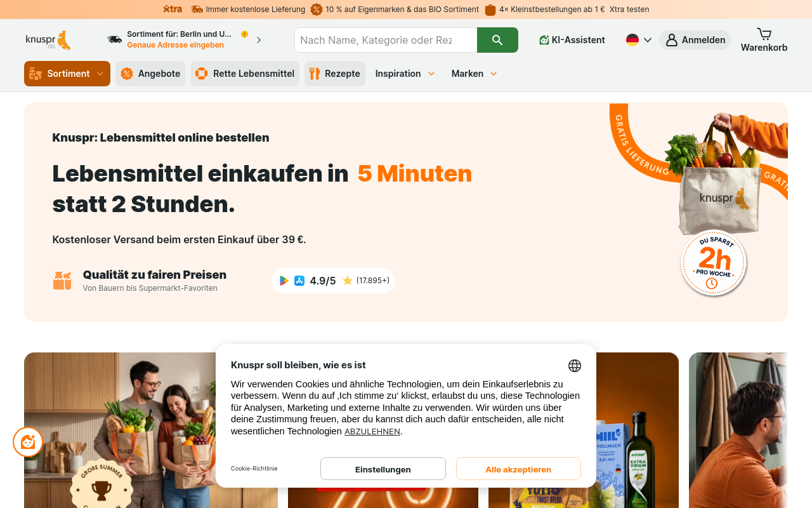812x508 pixels.
Task: Click the user profile icon beside Anmelden
Action: (672, 40)
